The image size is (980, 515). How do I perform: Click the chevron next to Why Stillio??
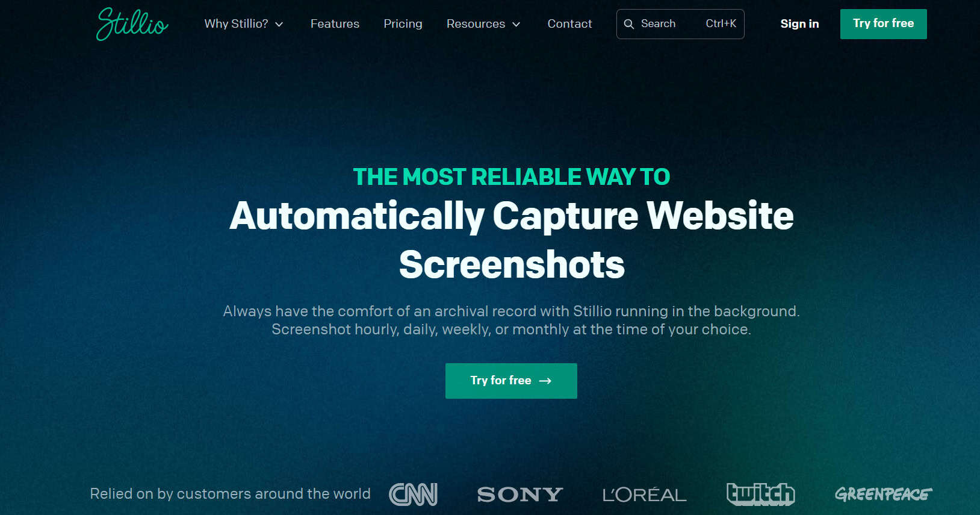[x=279, y=25]
